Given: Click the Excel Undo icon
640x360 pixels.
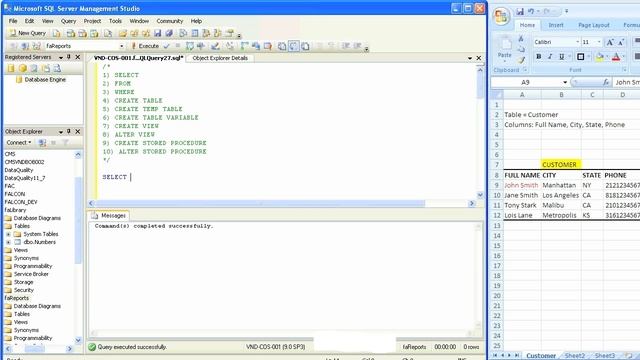Looking at the screenshot, I should (x=531, y=11).
